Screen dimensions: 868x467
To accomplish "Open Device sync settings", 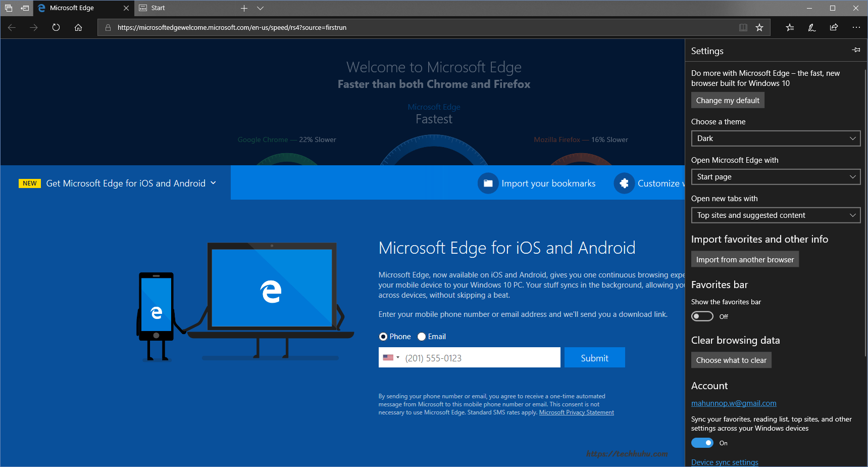I will 725,462.
